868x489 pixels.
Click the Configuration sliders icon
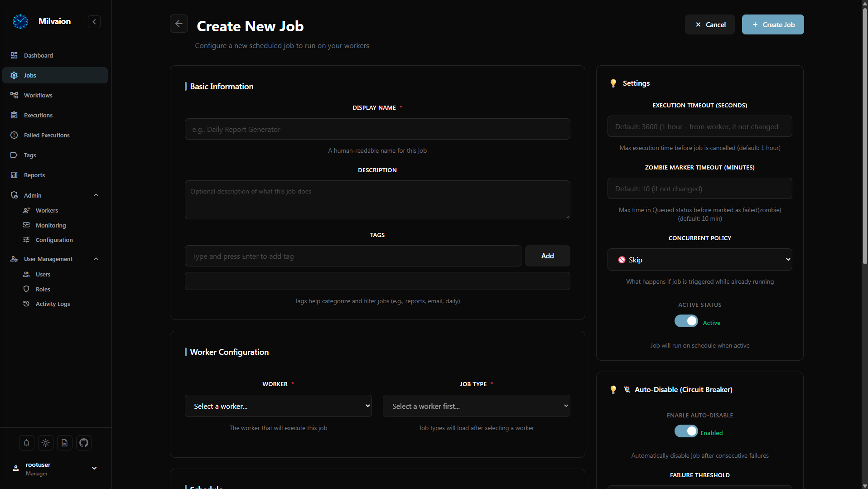click(x=26, y=240)
